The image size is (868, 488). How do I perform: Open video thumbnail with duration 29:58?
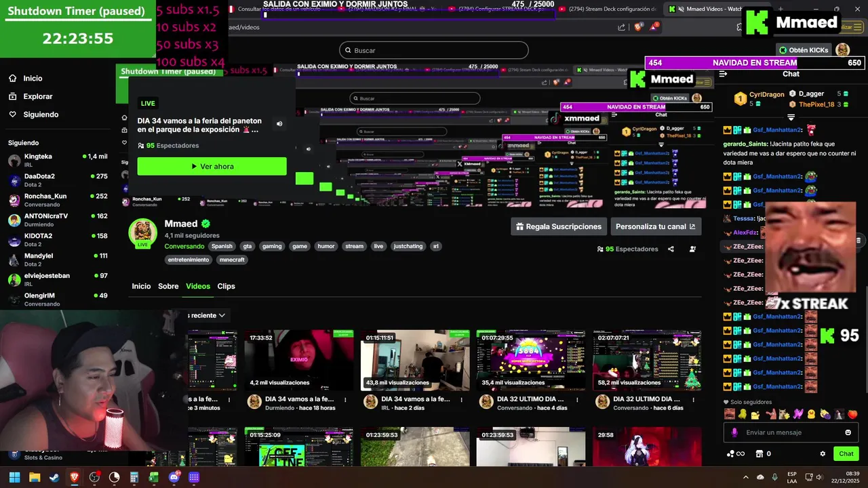(x=647, y=447)
